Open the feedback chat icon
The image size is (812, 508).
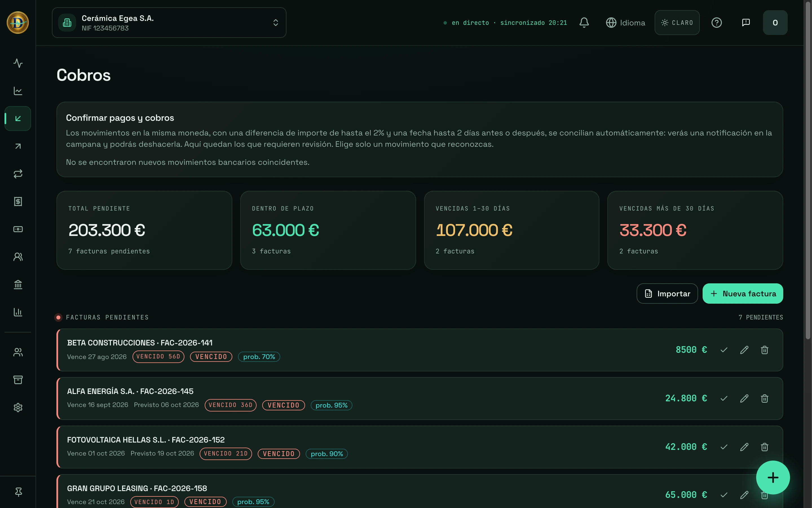pos(745,23)
